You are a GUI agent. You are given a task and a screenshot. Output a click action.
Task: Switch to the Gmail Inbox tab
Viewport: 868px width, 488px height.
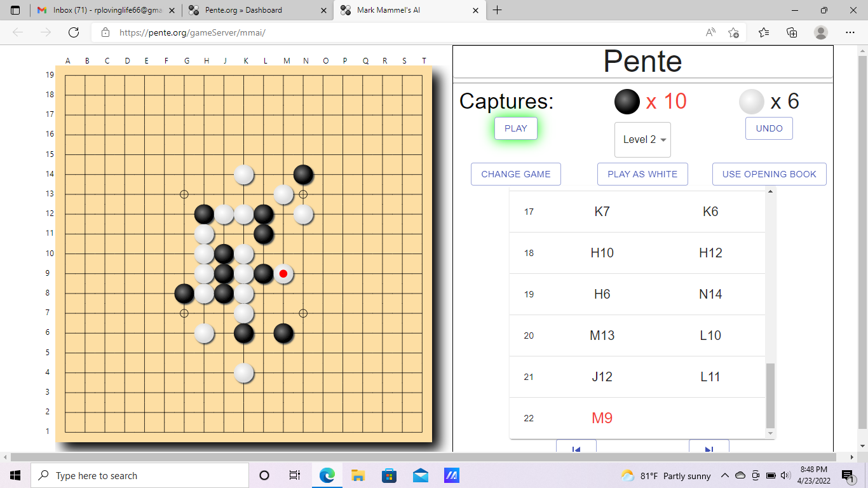click(105, 10)
